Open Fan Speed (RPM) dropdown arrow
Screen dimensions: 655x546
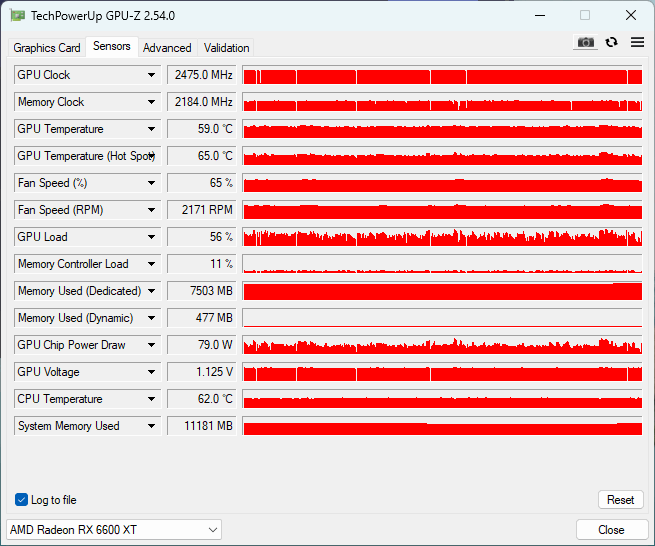click(151, 210)
